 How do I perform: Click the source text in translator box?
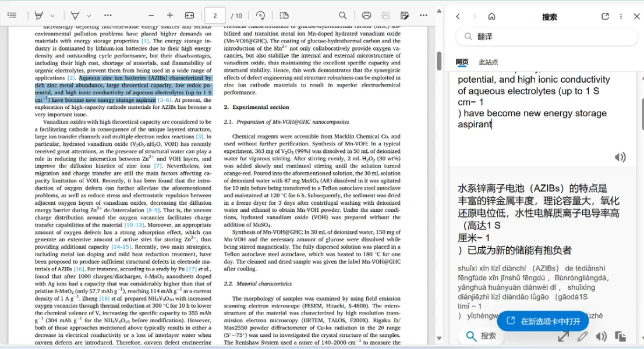click(x=534, y=102)
